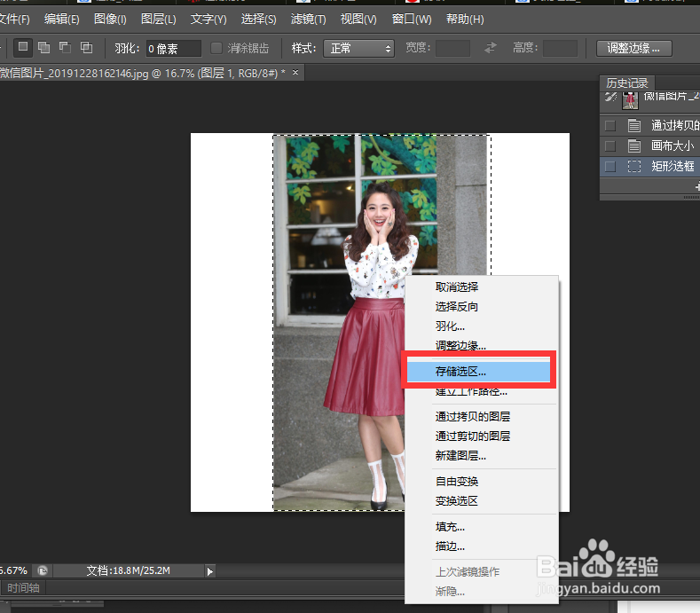
Task: Click the history snapshot brush icon
Action: click(x=610, y=97)
